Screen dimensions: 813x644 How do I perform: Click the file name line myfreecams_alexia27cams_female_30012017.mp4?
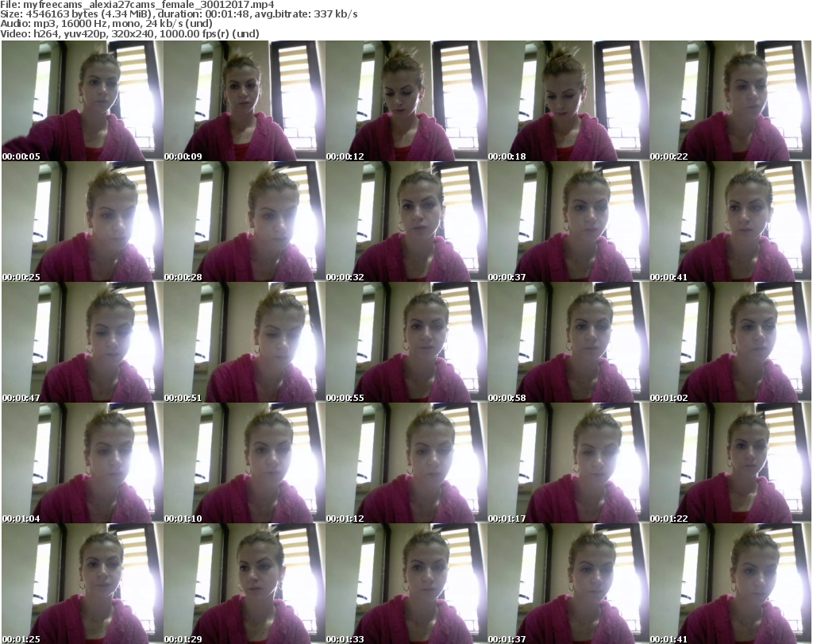(137, 5)
